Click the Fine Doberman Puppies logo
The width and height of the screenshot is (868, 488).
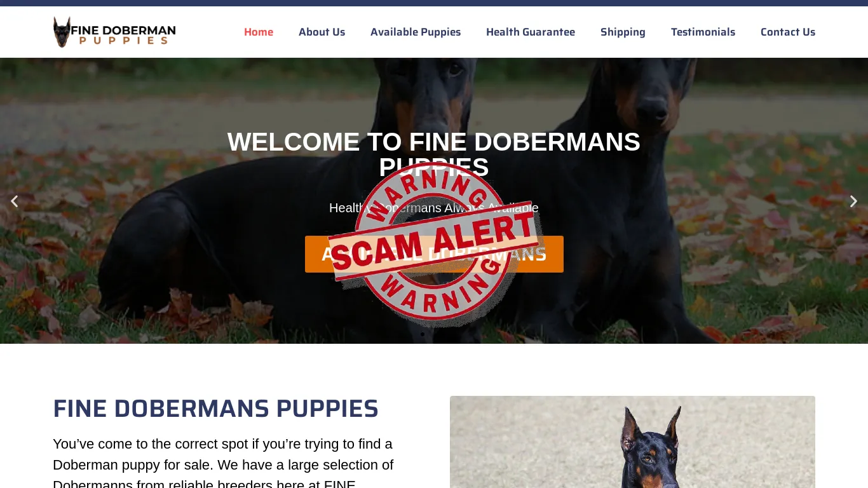tap(114, 32)
